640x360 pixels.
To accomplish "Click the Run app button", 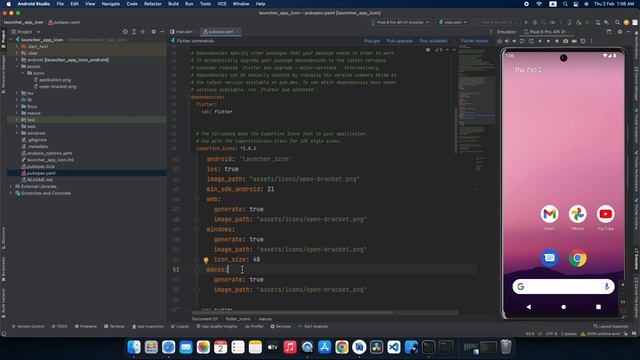I will (x=526, y=22).
